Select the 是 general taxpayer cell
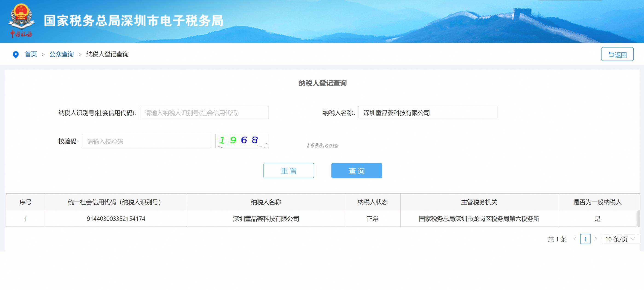644x290 pixels. 597,219
